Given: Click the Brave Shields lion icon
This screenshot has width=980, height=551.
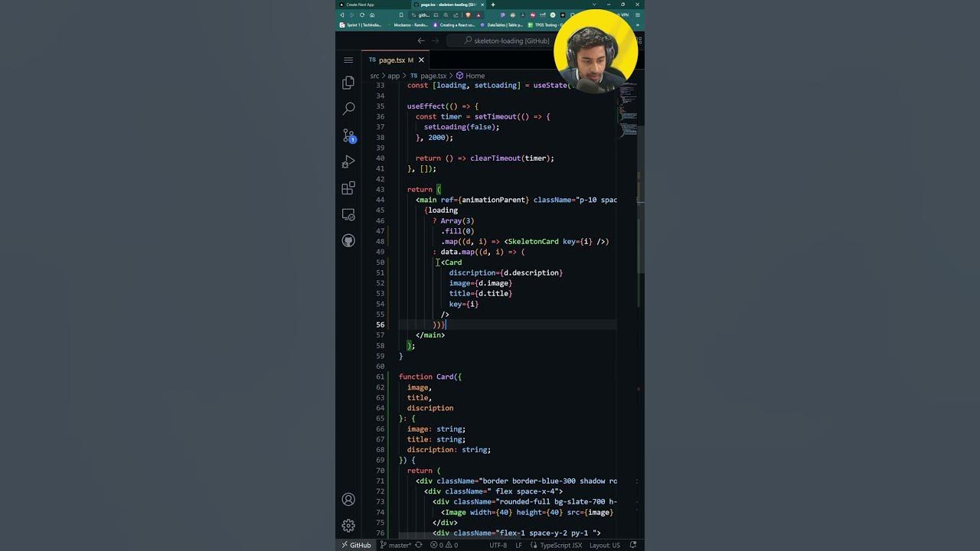Looking at the screenshot, I should (x=469, y=15).
